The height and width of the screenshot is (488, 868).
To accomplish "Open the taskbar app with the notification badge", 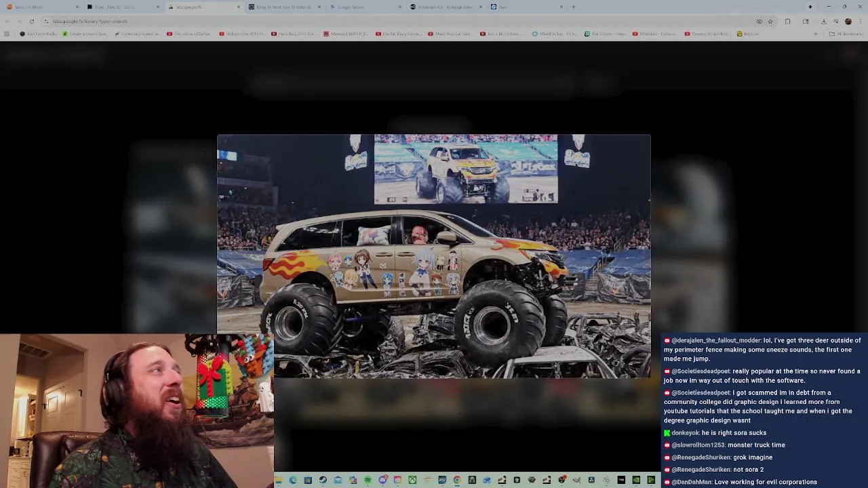I will (382, 480).
